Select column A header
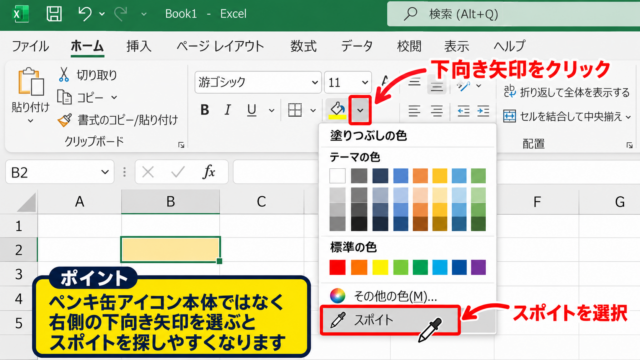Viewport: 640px width, 360px height. click(x=80, y=201)
